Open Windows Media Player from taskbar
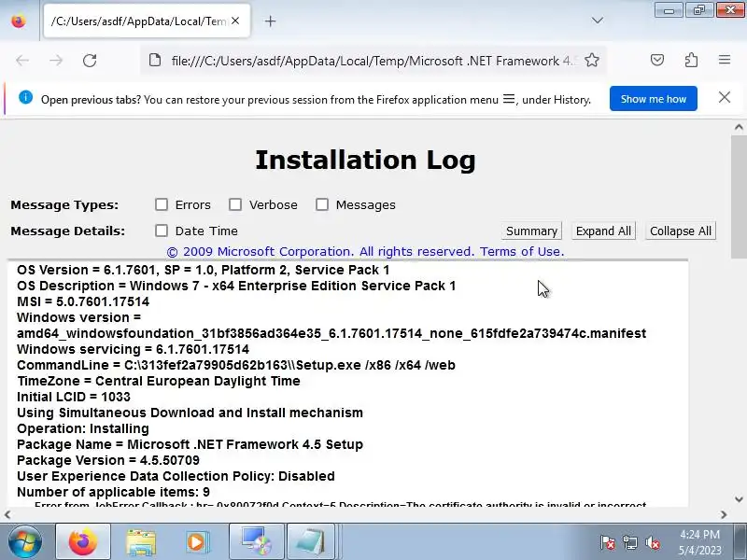747x560 pixels. [197, 542]
